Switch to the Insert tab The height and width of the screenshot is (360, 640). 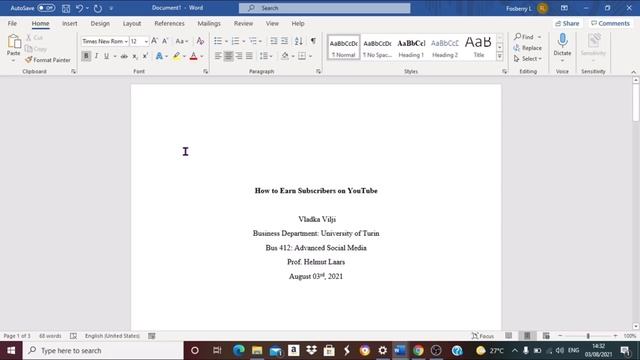[69, 24]
